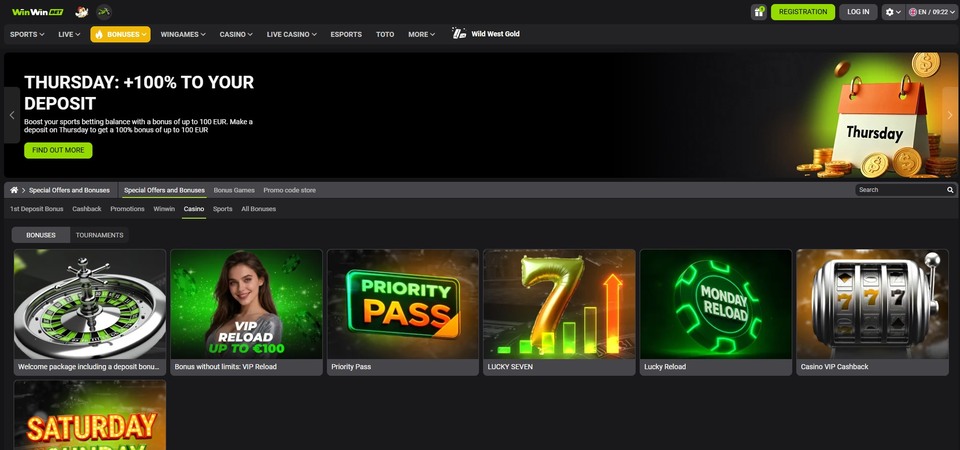This screenshot has height=450, width=960.
Task: Click the home icon in breadcrumb
Action: (x=14, y=190)
